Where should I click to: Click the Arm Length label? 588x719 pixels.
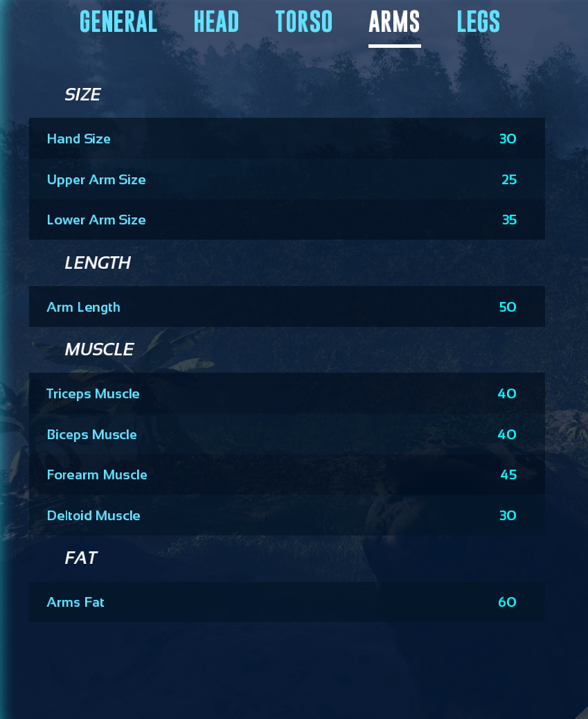pos(83,307)
